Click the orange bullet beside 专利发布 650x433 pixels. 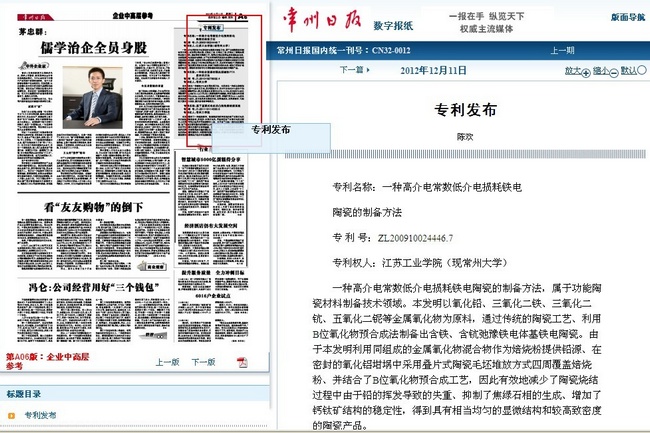pos(12,415)
